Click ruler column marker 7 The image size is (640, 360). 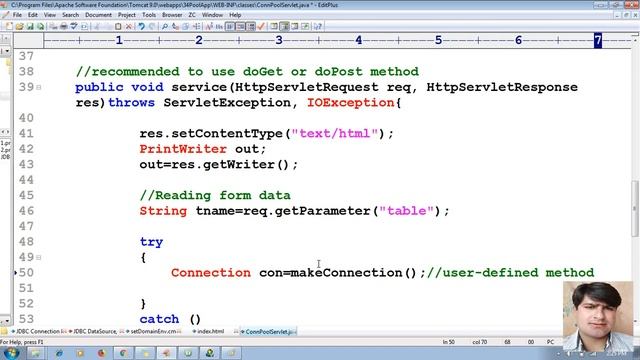tap(598, 40)
